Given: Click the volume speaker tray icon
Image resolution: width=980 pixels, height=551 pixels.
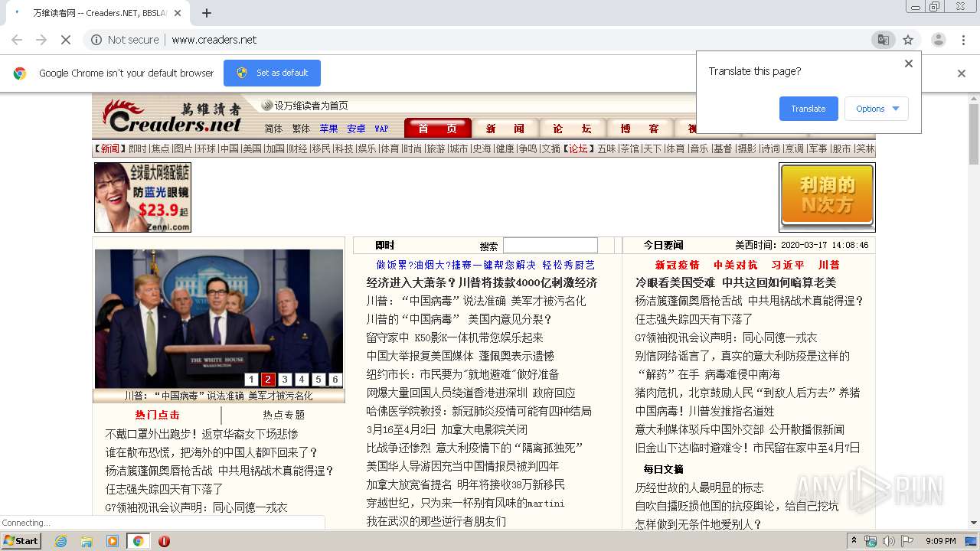Looking at the screenshot, I should point(888,541).
